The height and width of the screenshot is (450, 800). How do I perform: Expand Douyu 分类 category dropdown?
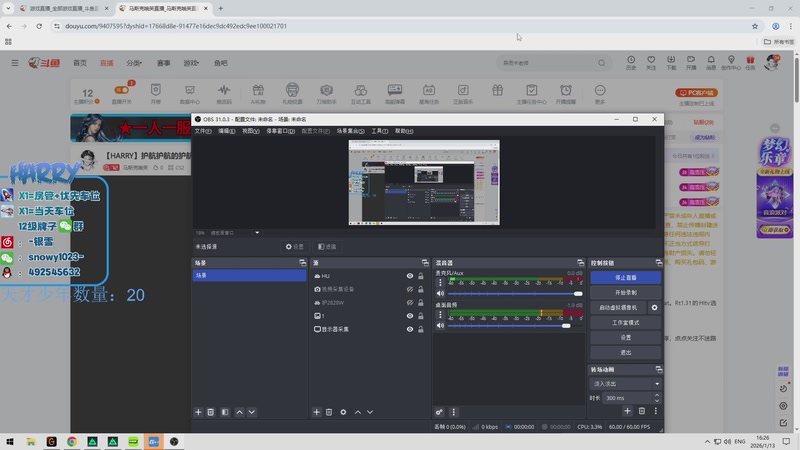point(134,63)
